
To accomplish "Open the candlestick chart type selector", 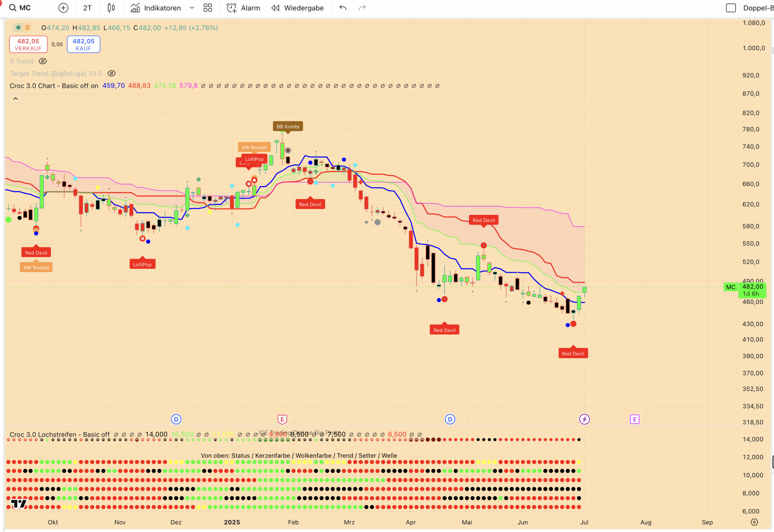I will pyautogui.click(x=111, y=8).
